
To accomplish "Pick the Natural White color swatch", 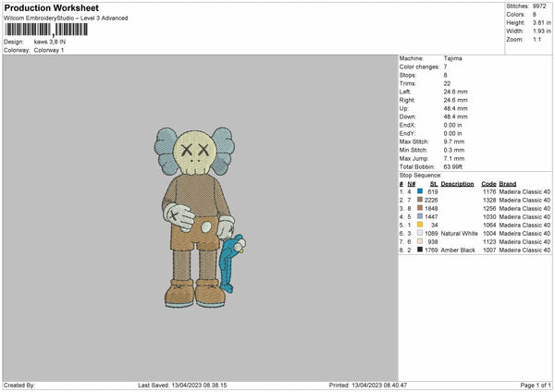I will point(420,233).
